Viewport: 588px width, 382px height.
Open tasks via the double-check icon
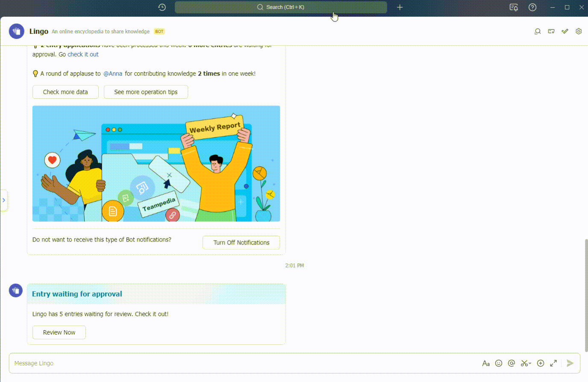[x=565, y=31]
